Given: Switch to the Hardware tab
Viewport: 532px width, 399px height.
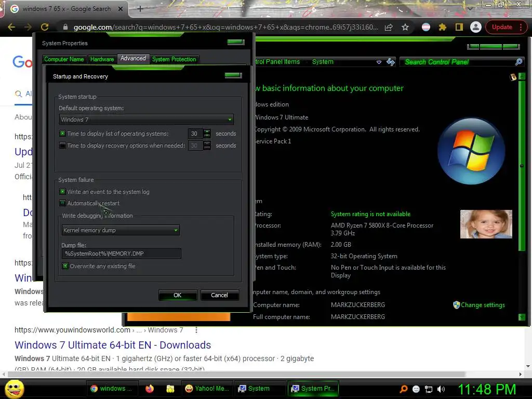Looking at the screenshot, I should 102,59.
